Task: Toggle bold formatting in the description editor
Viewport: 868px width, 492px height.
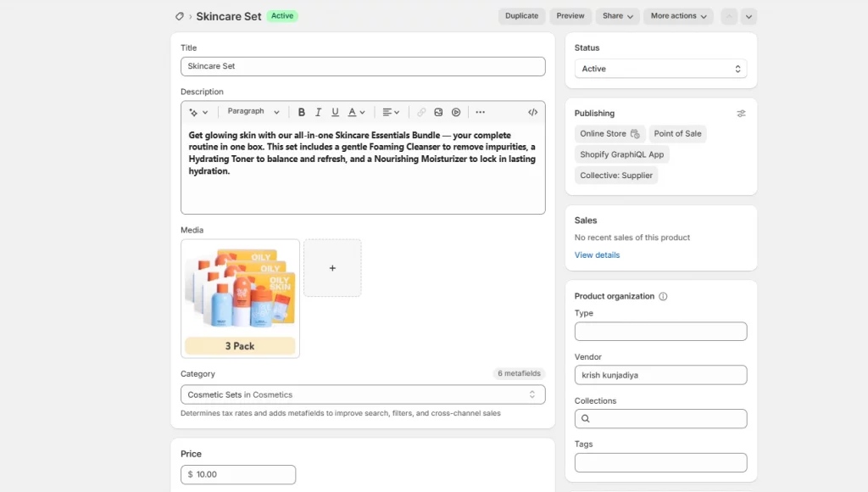Action: tap(302, 111)
